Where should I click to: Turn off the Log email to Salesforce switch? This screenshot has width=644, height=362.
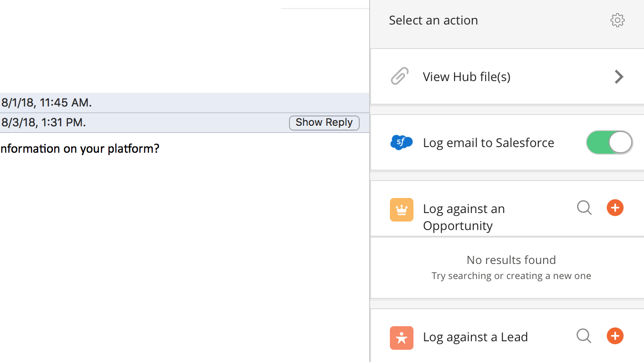pyautogui.click(x=609, y=142)
